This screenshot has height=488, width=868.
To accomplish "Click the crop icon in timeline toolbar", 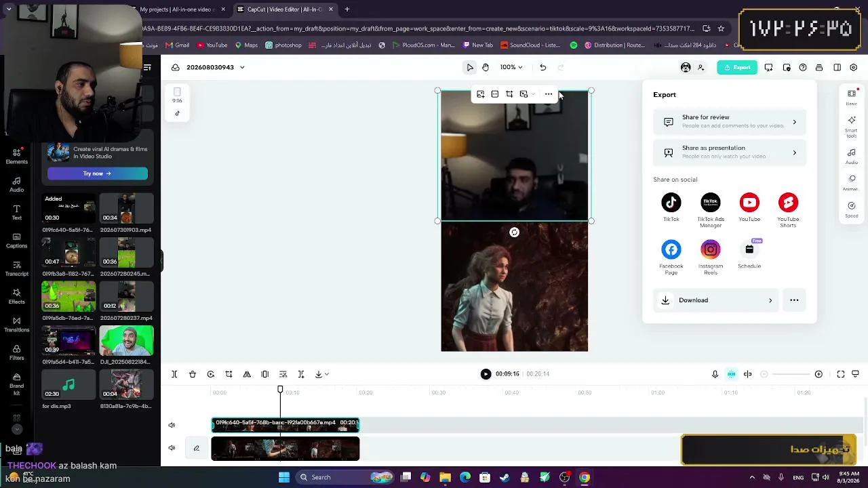I will tap(229, 374).
